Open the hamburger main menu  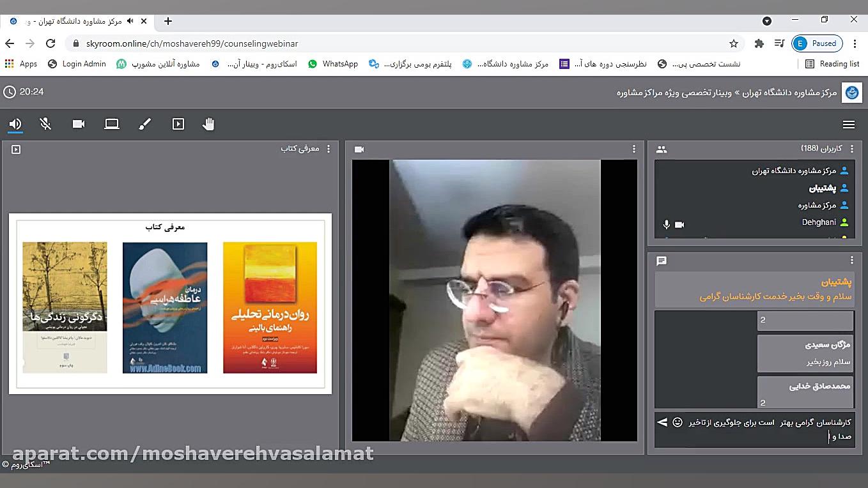coord(849,125)
